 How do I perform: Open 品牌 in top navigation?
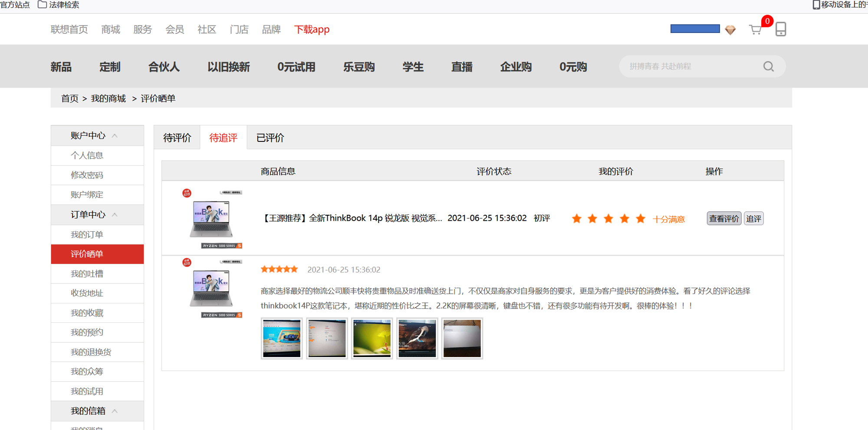(x=271, y=30)
